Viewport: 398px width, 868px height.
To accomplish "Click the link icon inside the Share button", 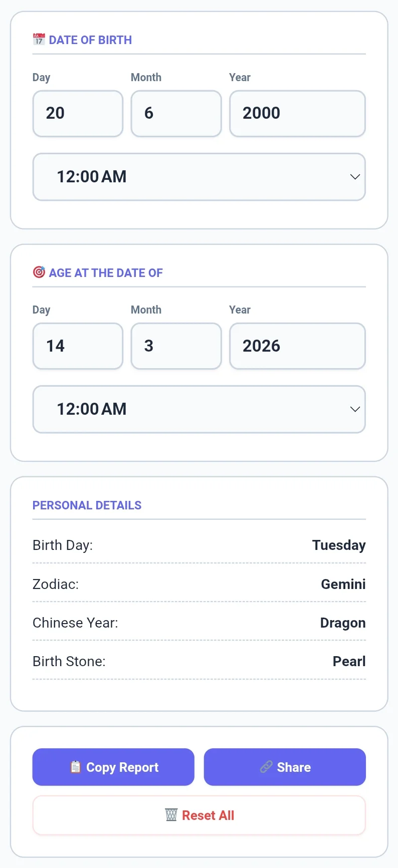I will [x=266, y=767].
